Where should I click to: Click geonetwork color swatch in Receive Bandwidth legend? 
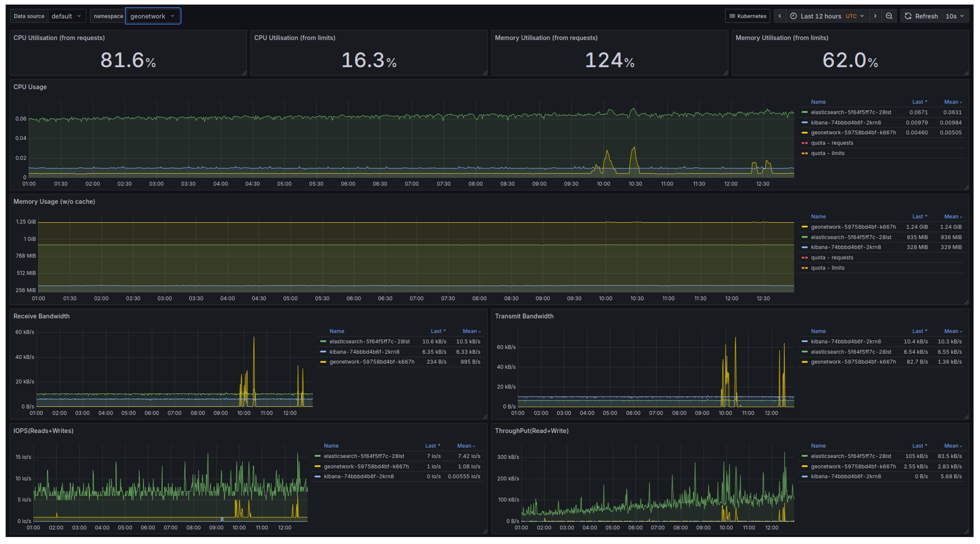pos(323,362)
